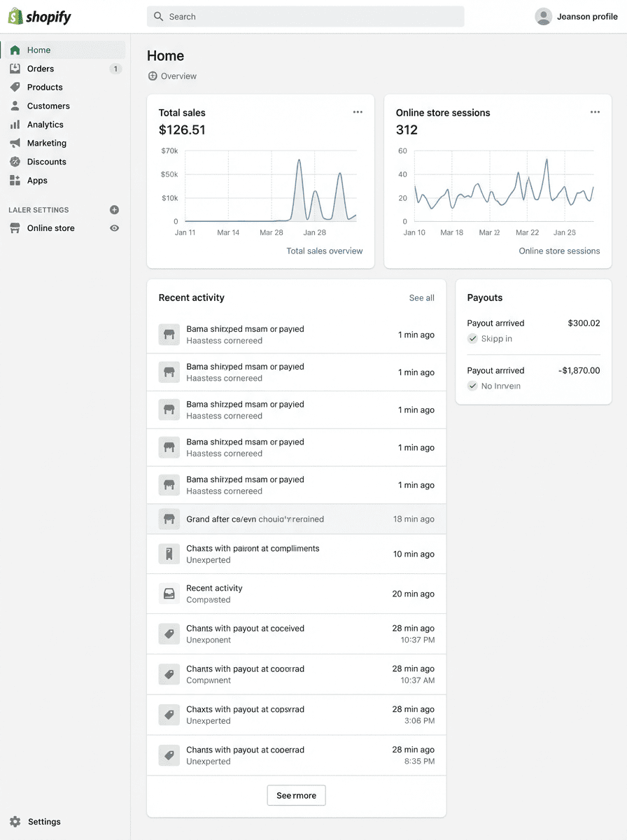Click icon beside Chaxts with paiment at compliments
Screen dimensions: 627x840
[x=169, y=554]
